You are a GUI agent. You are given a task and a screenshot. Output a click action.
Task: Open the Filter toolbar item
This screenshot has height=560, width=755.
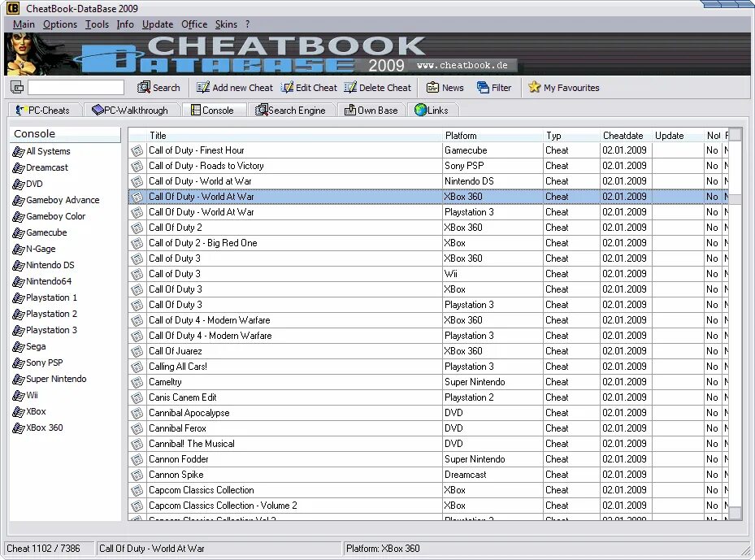494,88
